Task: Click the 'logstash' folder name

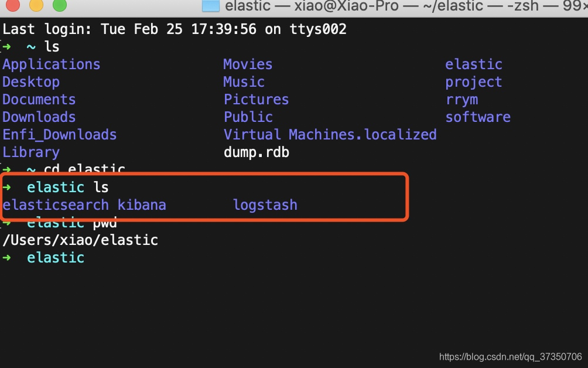Action: point(265,205)
